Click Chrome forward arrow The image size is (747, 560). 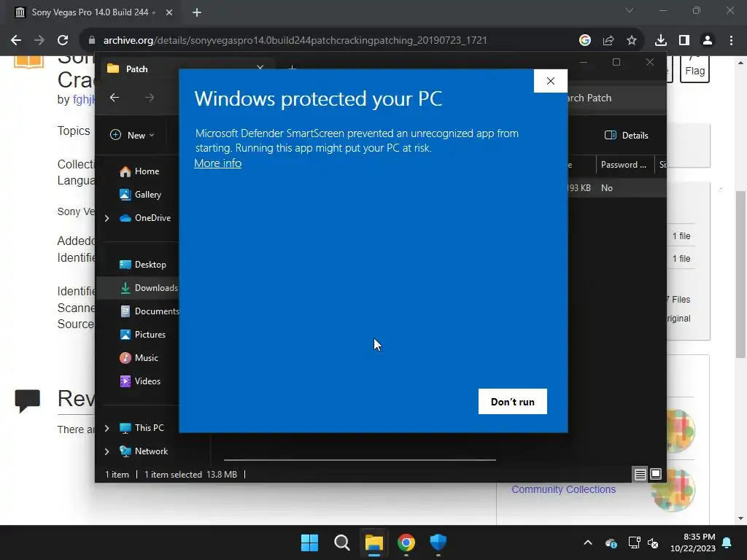(39, 41)
